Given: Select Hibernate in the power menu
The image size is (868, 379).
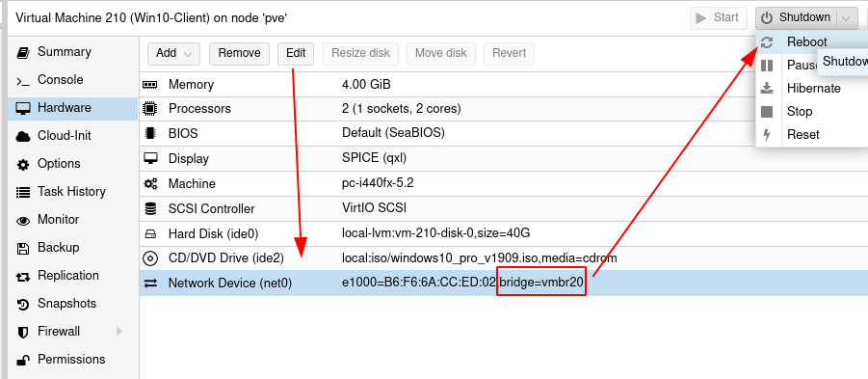Looking at the screenshot, I should [813, 89].
